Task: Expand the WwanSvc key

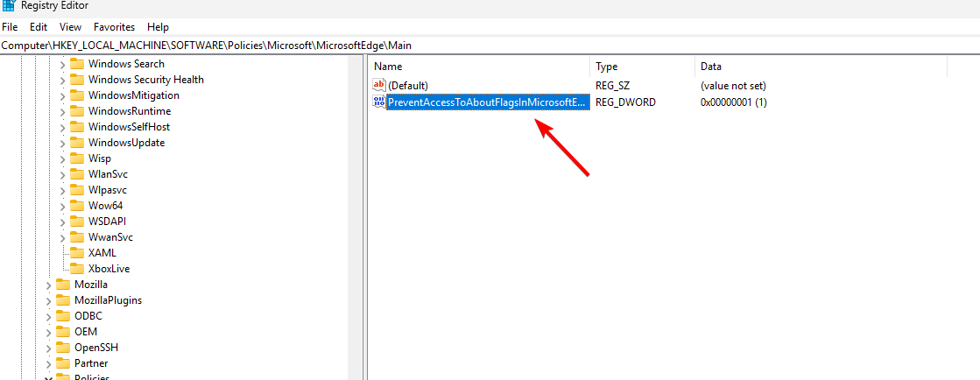Action: [62, 237]
